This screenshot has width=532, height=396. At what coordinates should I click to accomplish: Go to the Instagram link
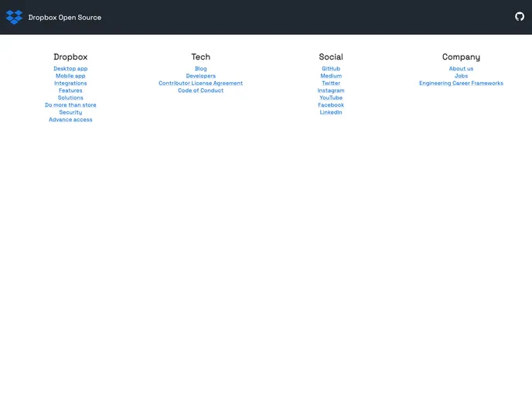(331, 90)
